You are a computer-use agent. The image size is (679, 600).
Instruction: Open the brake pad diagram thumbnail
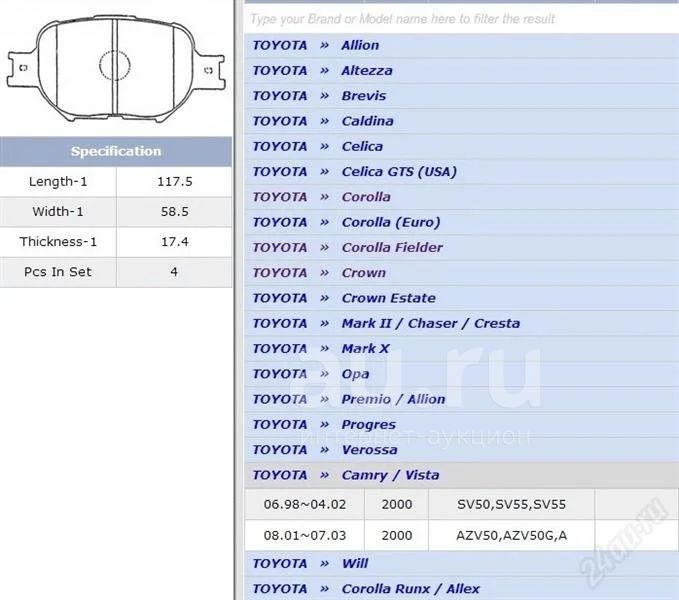click(115, 66)
